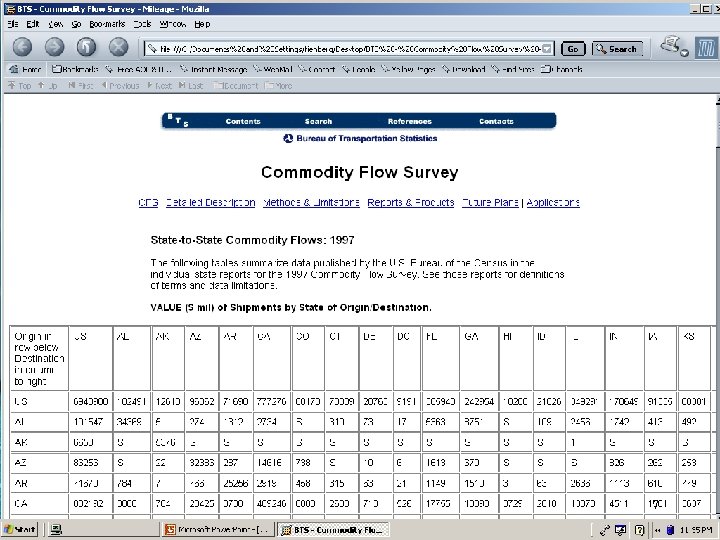The width and height of the screenshot is (720, 540).
Task: Click the Go button next to address bar
Action: (x=573, y=49)
